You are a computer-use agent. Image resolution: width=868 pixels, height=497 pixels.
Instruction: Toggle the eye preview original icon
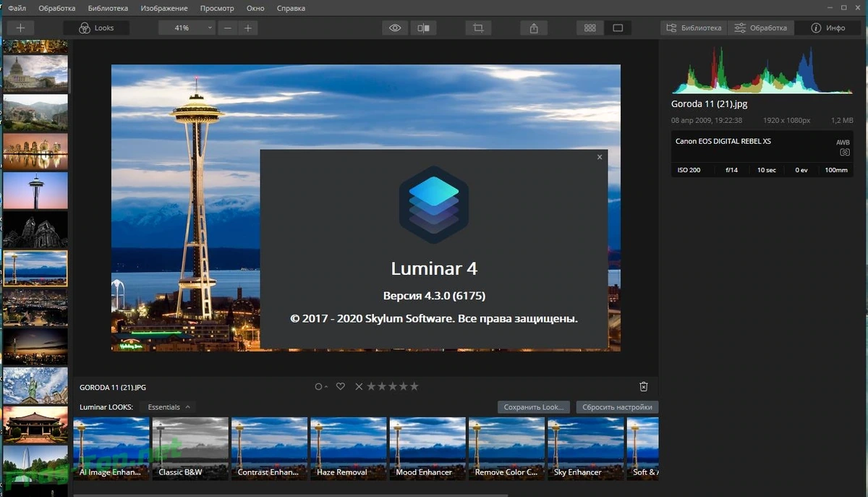(395, 27)
